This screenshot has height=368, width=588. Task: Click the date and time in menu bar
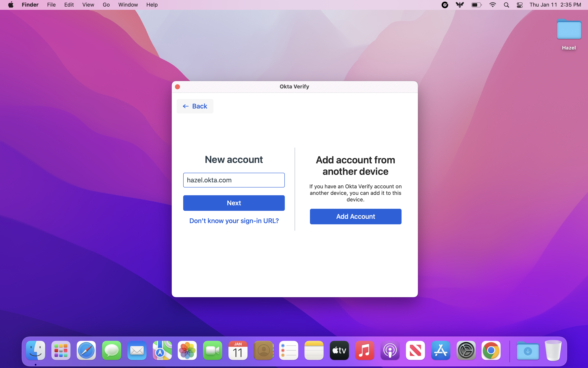555,5
